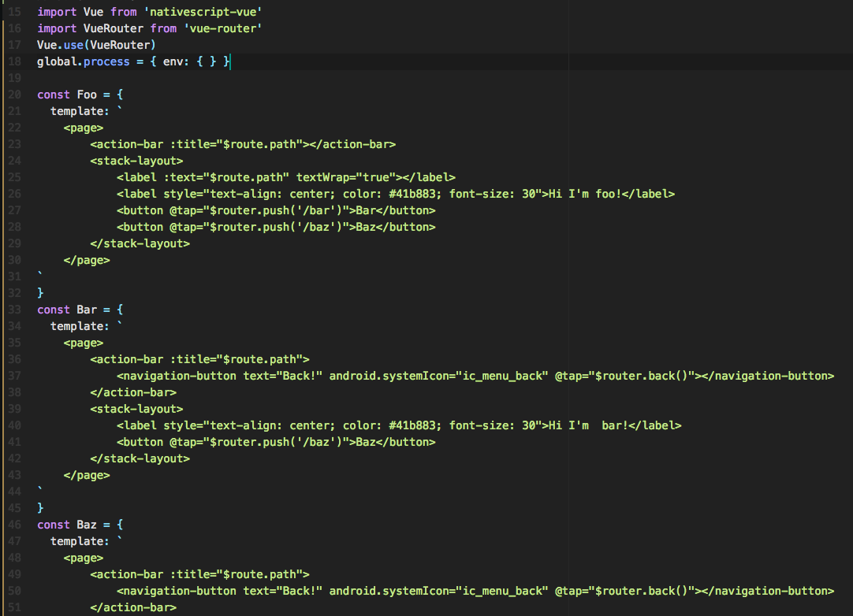Click the <page> tag on line 48
Viewport: 853px width, 616px height.
[x=84, y=558]
